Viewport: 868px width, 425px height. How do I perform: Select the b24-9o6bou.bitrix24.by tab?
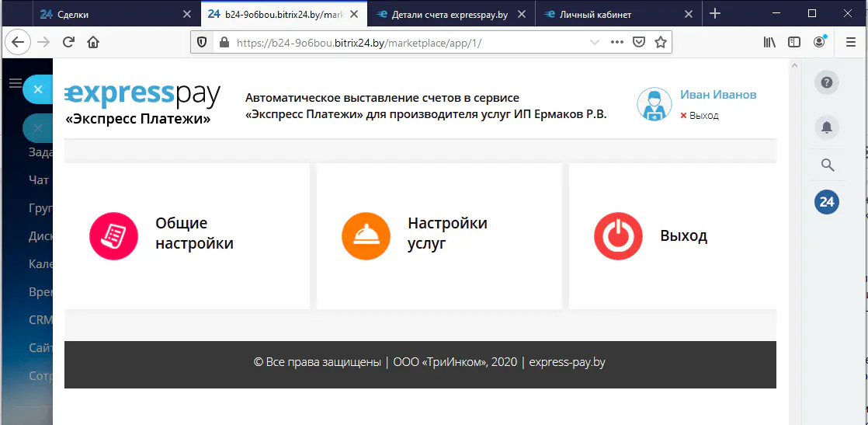pyautogui.click(x=284, y=15)
